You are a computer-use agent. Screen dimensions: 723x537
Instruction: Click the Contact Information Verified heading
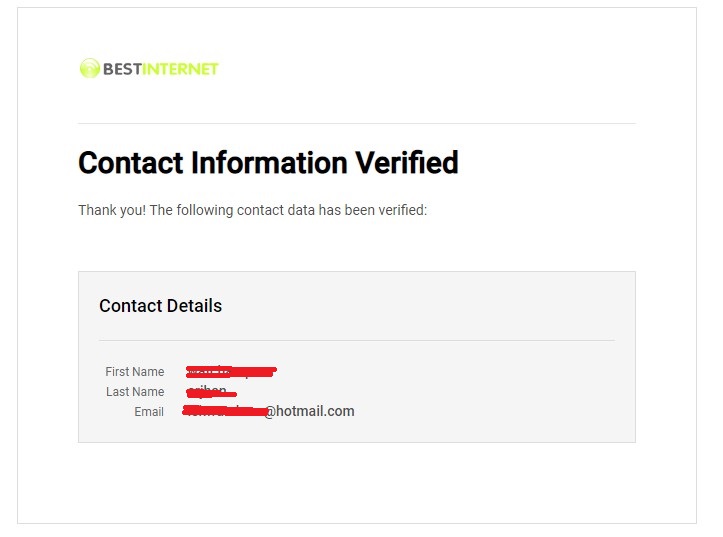(x=268, y=163)
